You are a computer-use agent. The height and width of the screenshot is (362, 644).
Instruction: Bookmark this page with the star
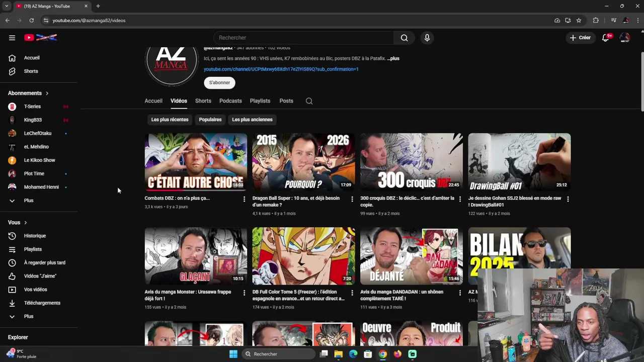point(579,20)
